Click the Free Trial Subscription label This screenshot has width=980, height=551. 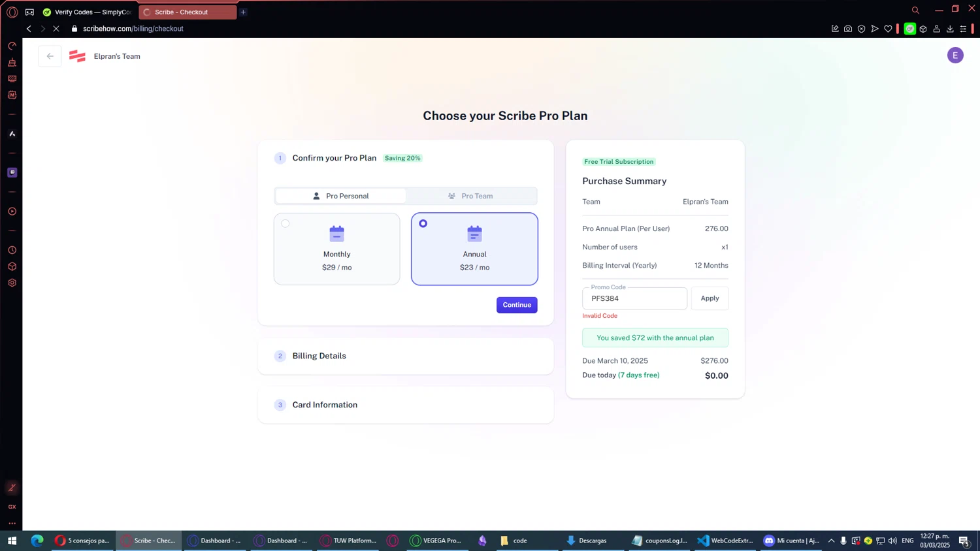(x=619, y=162)
